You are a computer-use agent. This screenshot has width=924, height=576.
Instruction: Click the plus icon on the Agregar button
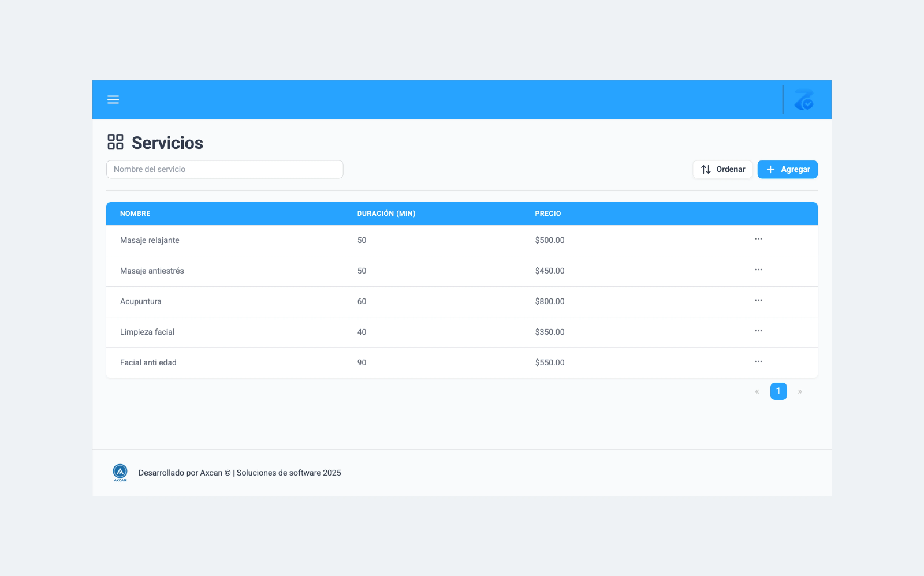(771, 169)
